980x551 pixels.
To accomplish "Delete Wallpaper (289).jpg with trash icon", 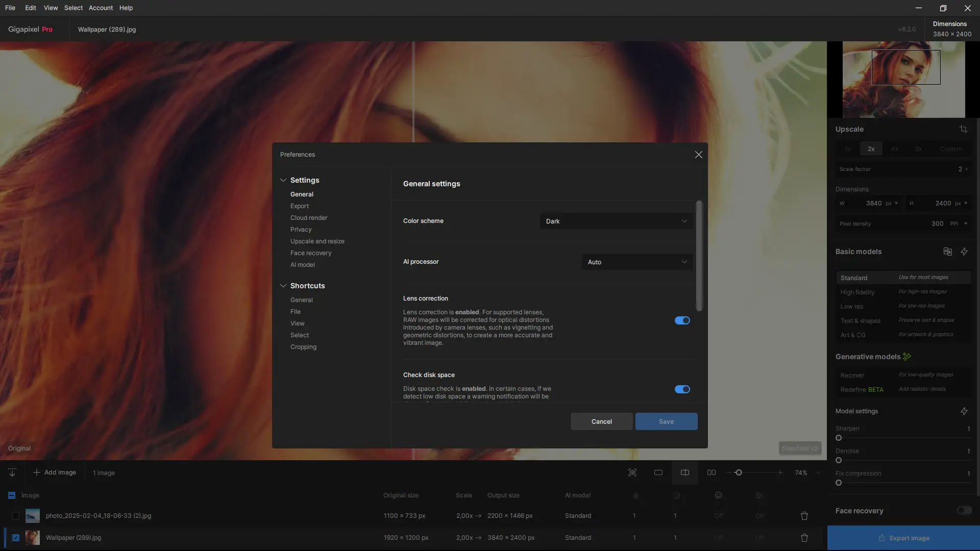I will [x=804, y=538].
